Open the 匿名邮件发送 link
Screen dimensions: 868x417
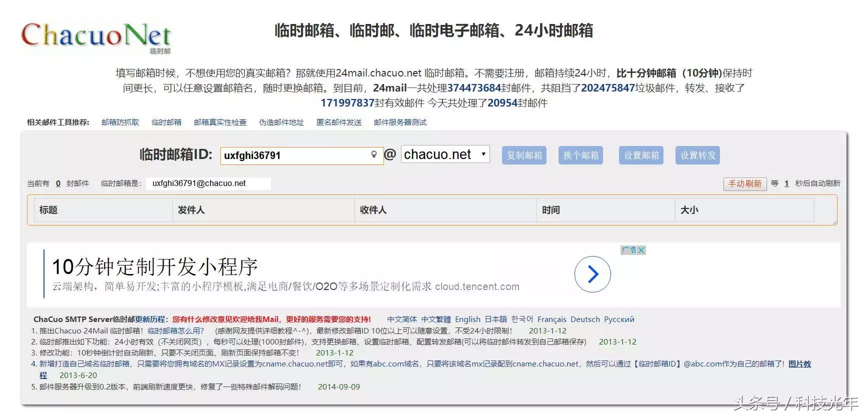pyautogui.click(x=339, y=122)
